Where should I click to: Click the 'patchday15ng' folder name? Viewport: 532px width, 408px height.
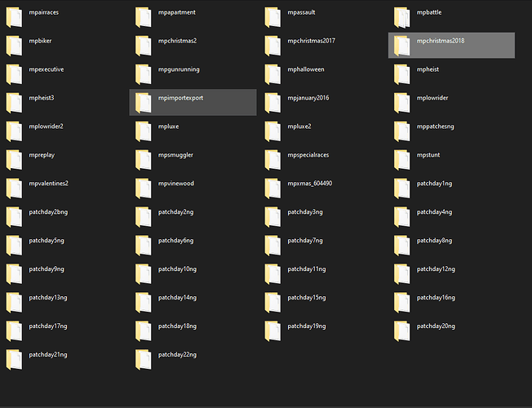pos(307,298)
